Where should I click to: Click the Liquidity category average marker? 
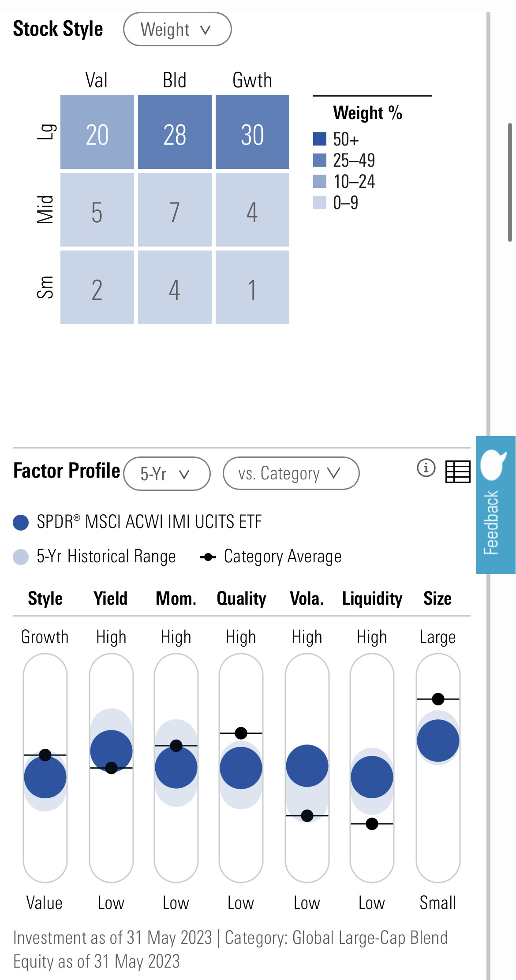pos(372,823)
